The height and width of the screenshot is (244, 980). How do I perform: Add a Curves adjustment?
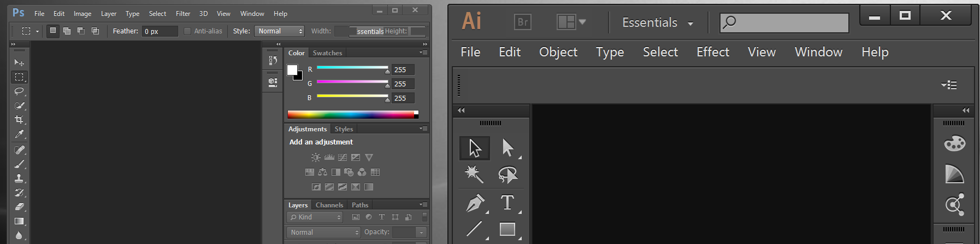[343, 158]
